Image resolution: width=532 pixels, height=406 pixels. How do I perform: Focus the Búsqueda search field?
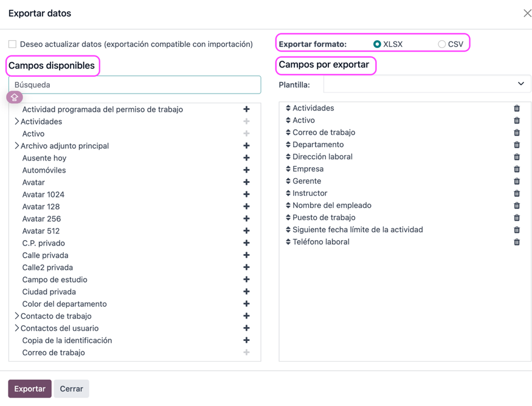[135, 85]
